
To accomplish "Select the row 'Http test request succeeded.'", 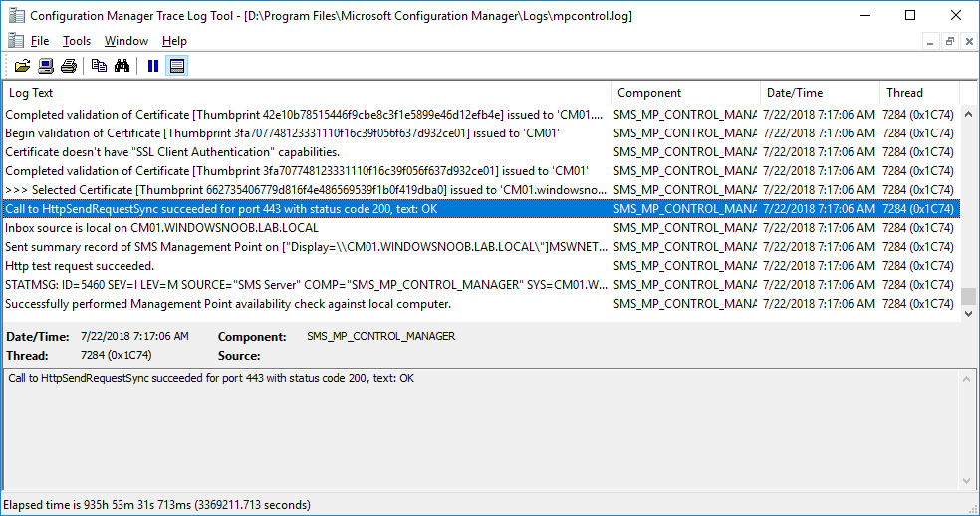I will (481, 266).
